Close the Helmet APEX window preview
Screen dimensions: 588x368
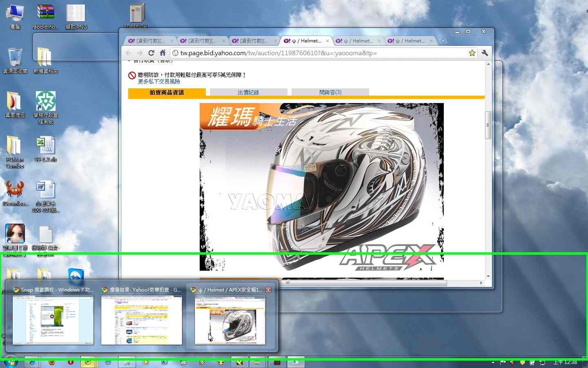tap(268, 289)
